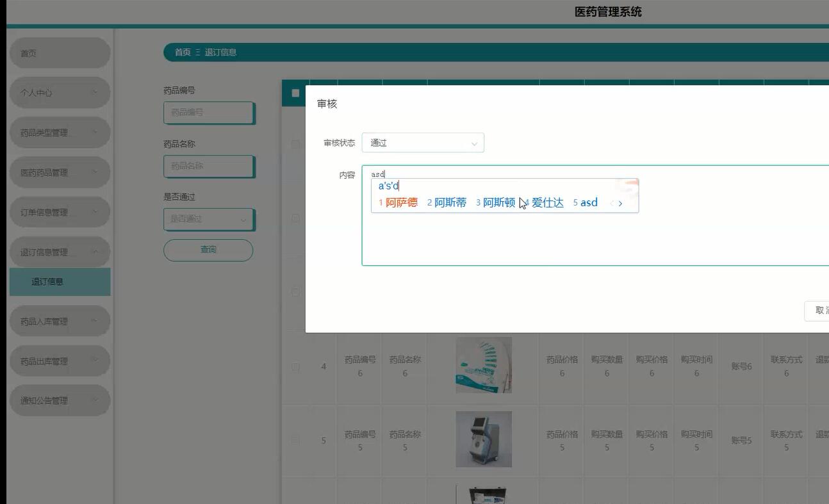Open the 是否通过 filter dropdown

click(208, 219)
